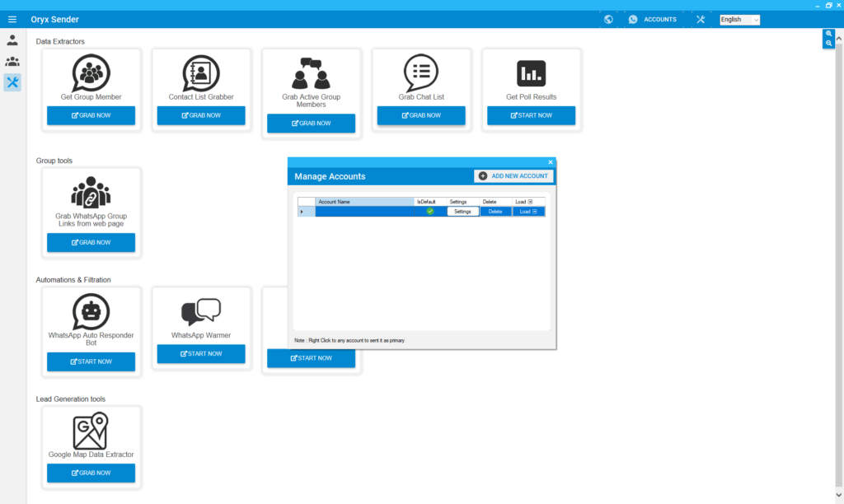Click START NOW partly hidden behind Manage Accounts
The width and height of the screenshot is (844, 504).
click(311, 359)
